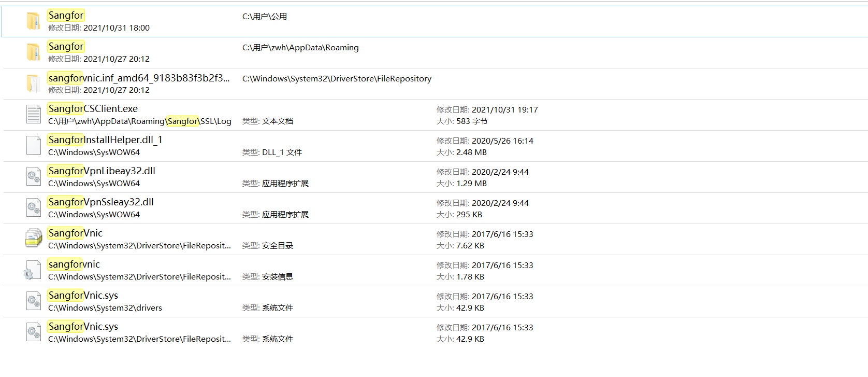Click the blank file icon for SangforInstallHelper.dll_1
The width and height of the screenshot is (868, 377).
pos(34,145)
